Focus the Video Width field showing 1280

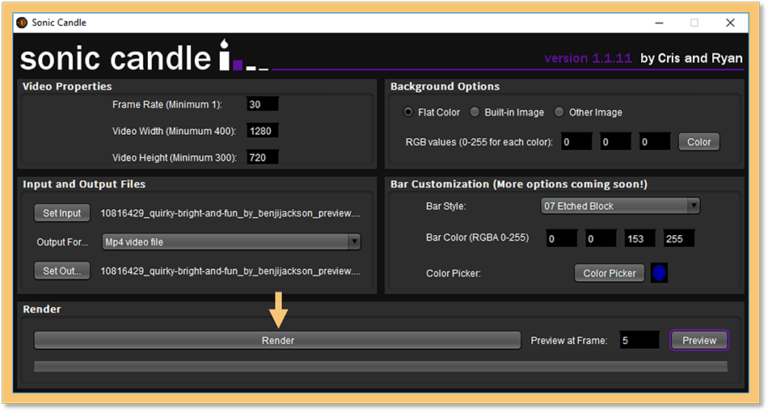point(263,131)
